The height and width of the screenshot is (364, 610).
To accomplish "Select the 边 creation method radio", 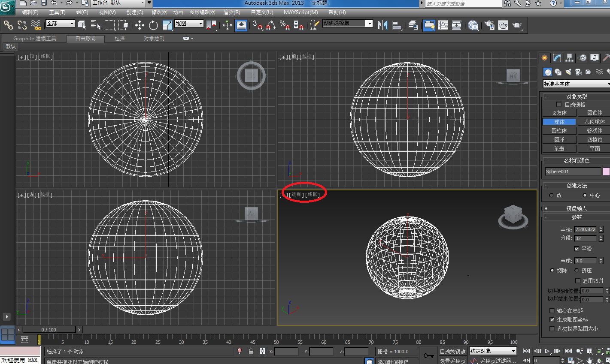I will (x=552, y=196).
